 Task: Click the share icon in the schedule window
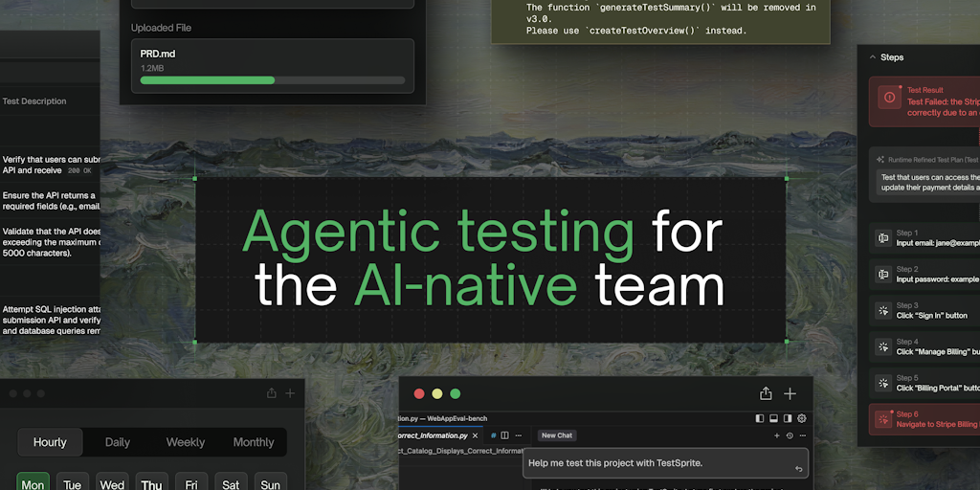(271, 393)
